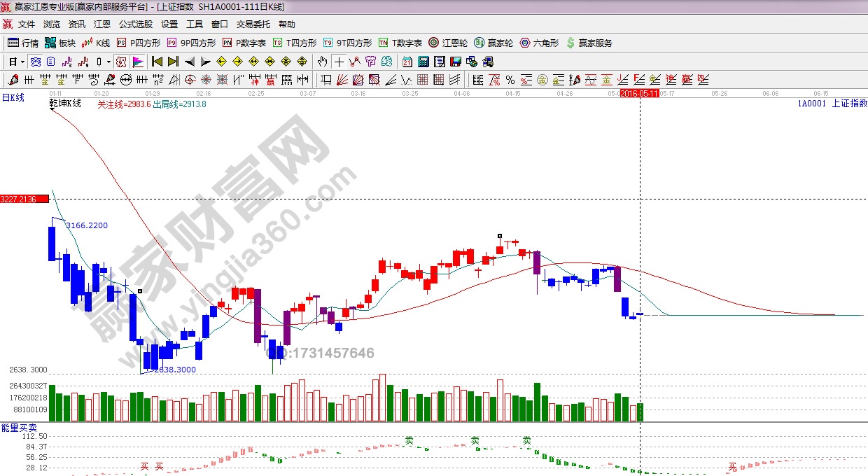This screenshot has height=476, width=868.
Task: Click the 能量买卖 indicator label
Action: [19, 428]
